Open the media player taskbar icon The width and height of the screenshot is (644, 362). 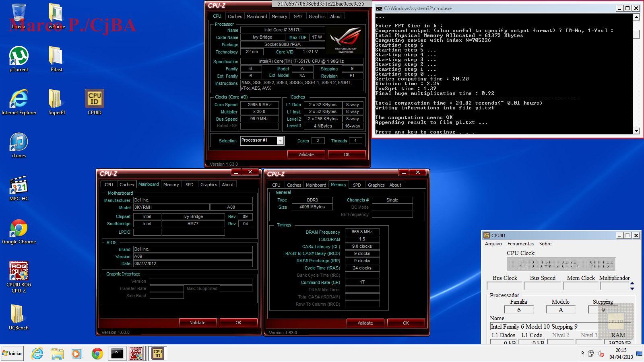(x=76, y=354)
